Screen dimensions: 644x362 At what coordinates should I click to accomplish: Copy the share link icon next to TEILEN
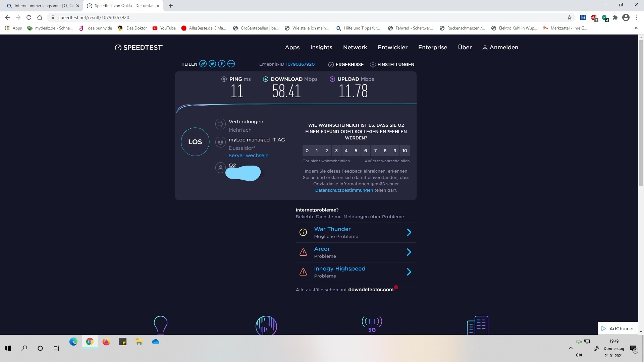pyautogui.click(x=203, y=64)
